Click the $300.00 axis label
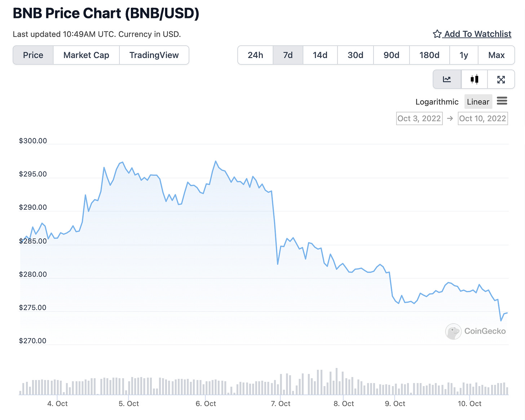Image resolution: width=525 pixels, height=420 pixels. 33,141
